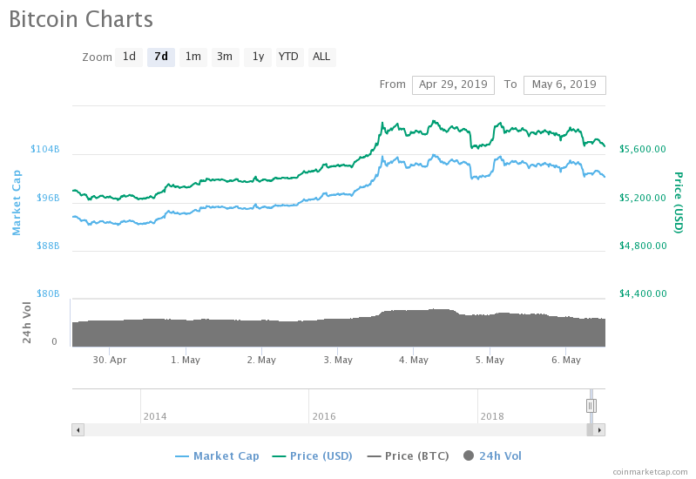Click the $5,600.00 price label
This screenshot has height=479, width=696.
coord(643,149)
